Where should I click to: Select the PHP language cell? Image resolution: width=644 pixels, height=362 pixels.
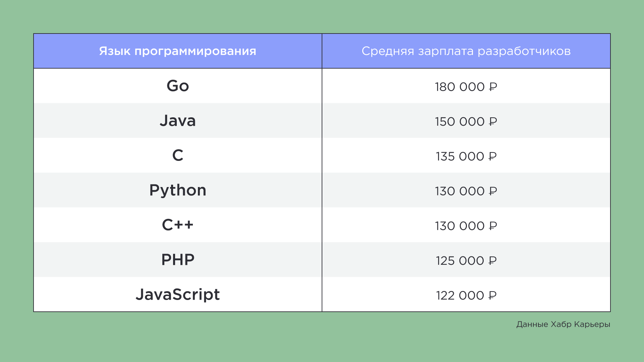click(177, 260)
